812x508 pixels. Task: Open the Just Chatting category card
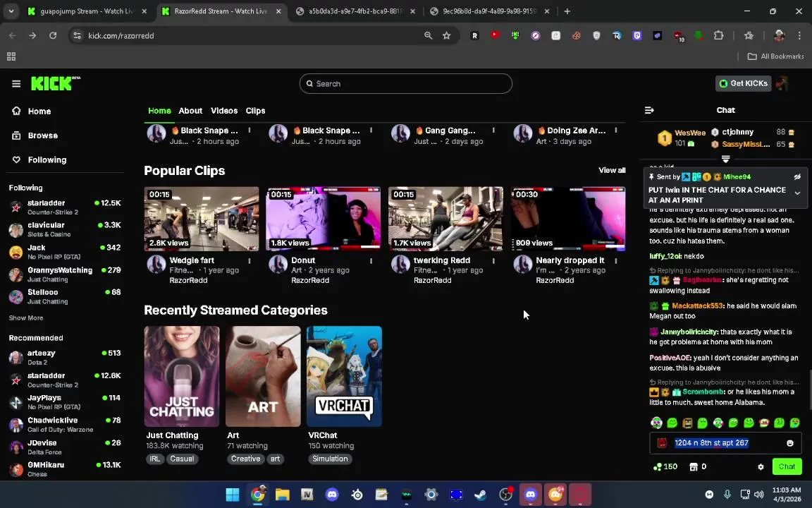[182, 376]
